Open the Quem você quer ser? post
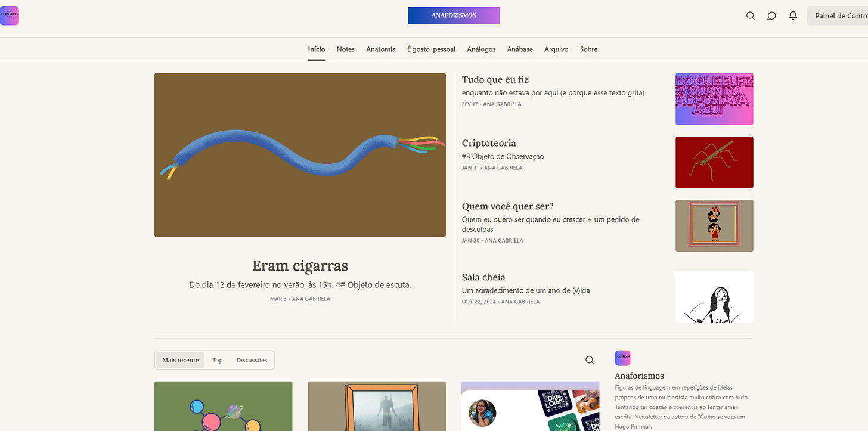Image resolution: width=868 pixels, height=431 pixels. [508, 206]
